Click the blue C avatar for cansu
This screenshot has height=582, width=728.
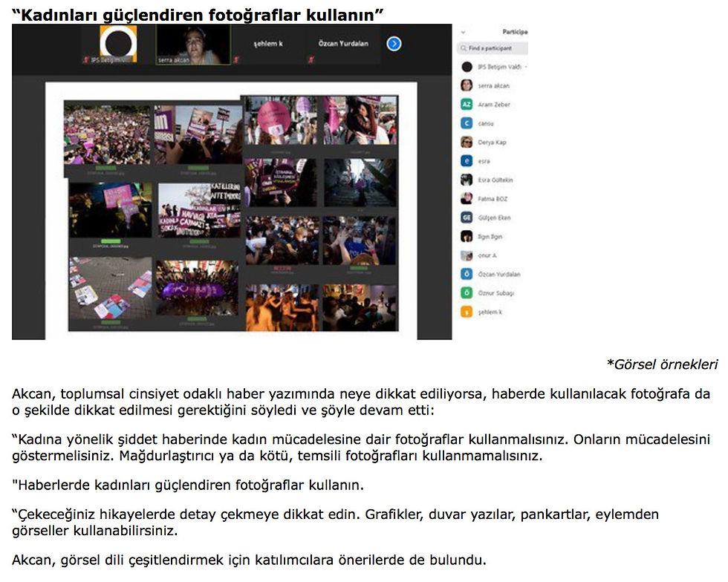pyautogui.click(x=467, y=123)
